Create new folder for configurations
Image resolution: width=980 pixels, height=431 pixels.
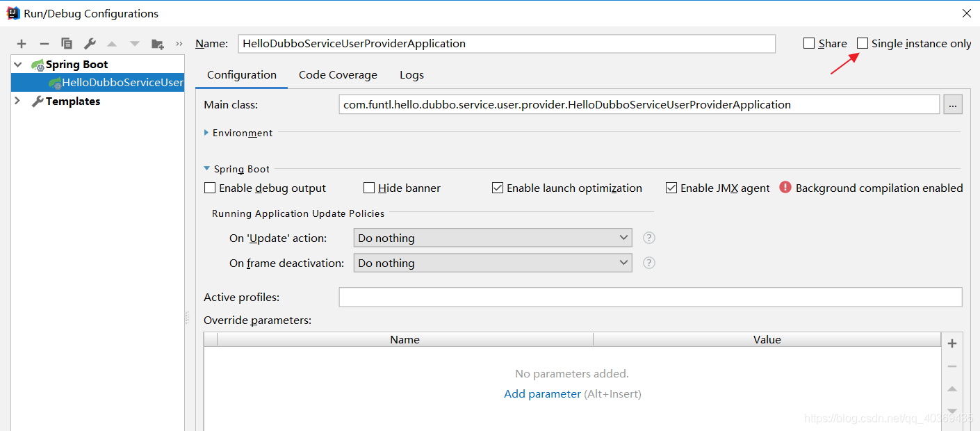tap(158, 44)
